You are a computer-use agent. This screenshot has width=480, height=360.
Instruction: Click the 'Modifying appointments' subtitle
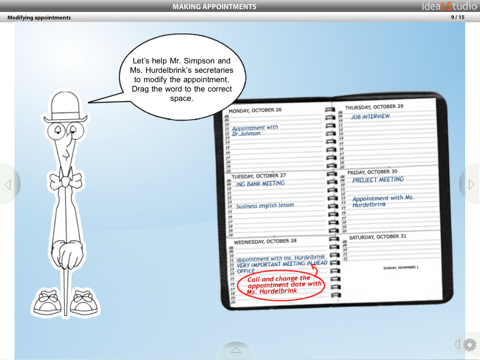pos(39,18)
